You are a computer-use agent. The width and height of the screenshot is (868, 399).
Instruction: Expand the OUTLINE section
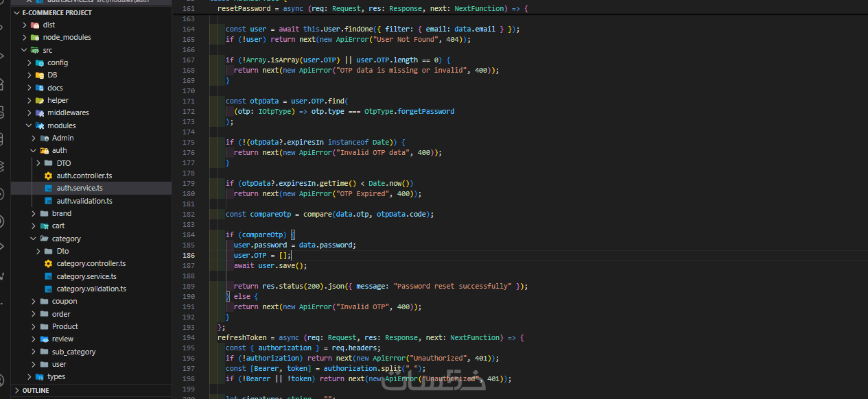(x=17, y=390)
